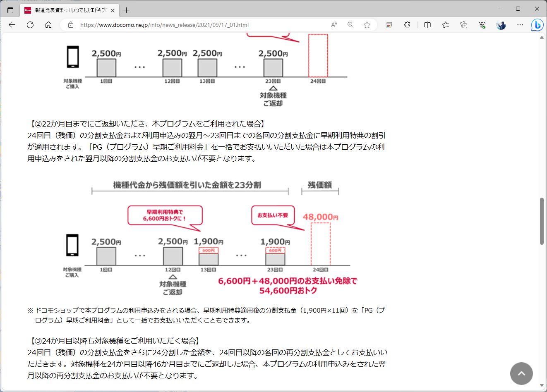Open the Settings and more menu
Image resolution: width=547 pixels, height=392 pixels.
pos(520,25)
